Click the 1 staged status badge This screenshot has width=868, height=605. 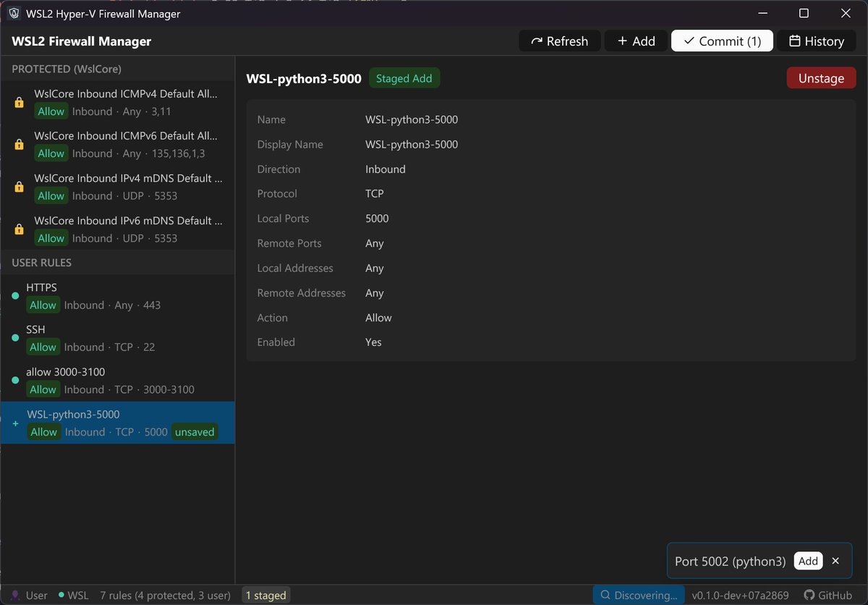coord(265,596)
